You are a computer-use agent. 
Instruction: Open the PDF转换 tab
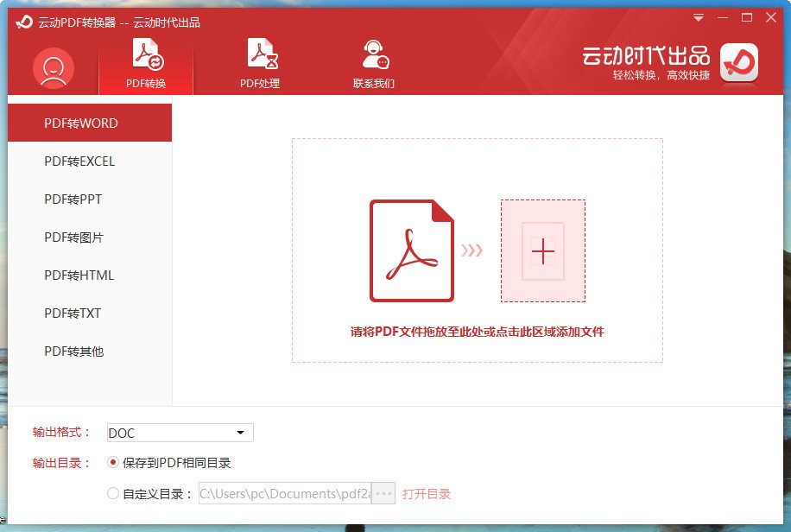pos(146,64)
